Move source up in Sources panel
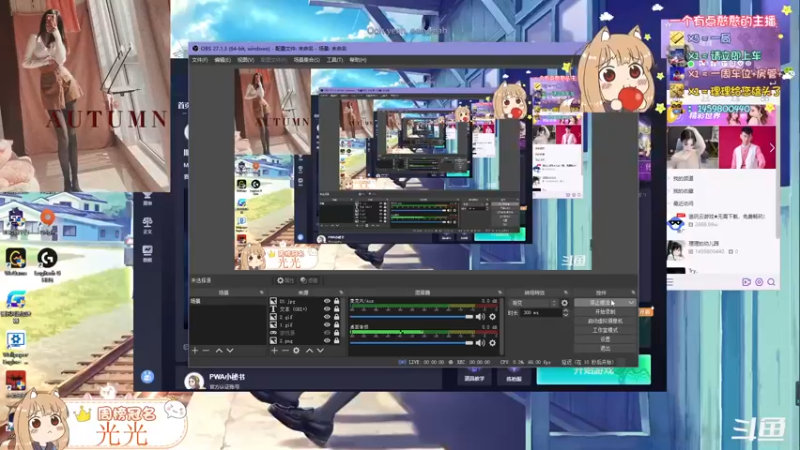 point(309,351)
